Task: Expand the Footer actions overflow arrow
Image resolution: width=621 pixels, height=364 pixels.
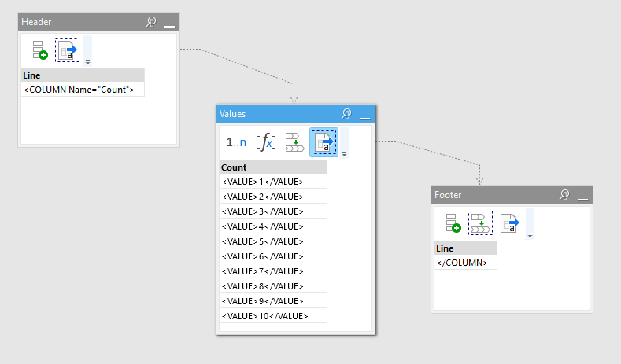Action: pyautogui.click(x=529, y=233)
